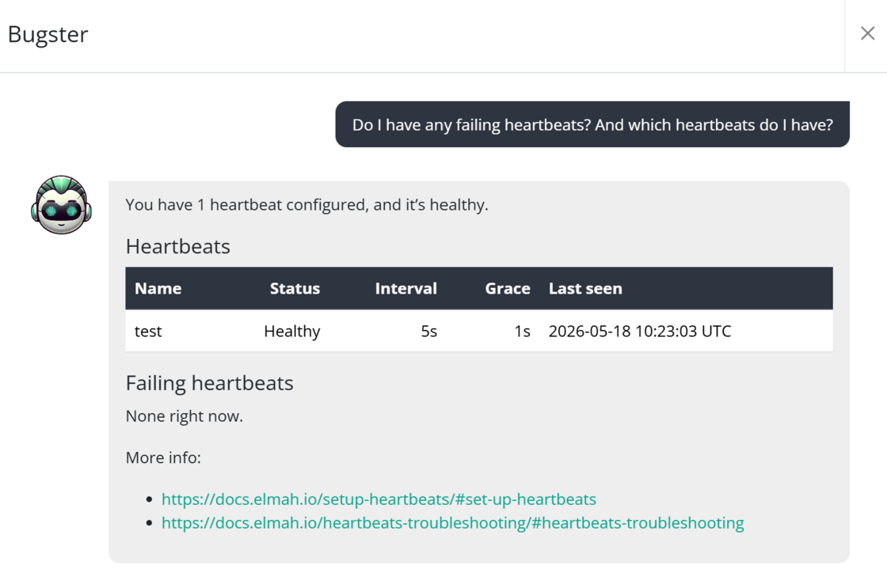The width and height of the screenshot is (887, 588).
Task: Click the Name column header
Action: coord(158,288)
